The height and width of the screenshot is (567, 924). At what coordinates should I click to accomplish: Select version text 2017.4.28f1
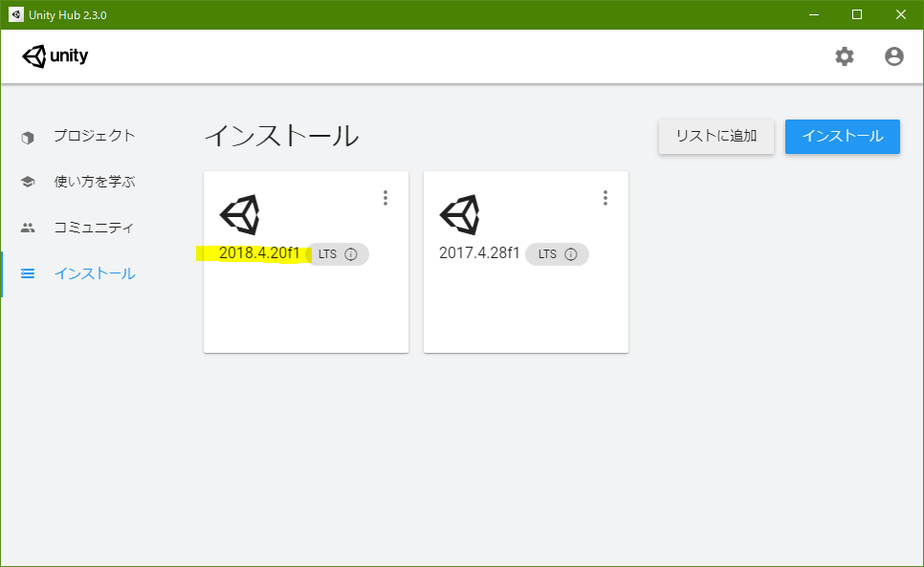pyautogui.click(x=479, y=253)
